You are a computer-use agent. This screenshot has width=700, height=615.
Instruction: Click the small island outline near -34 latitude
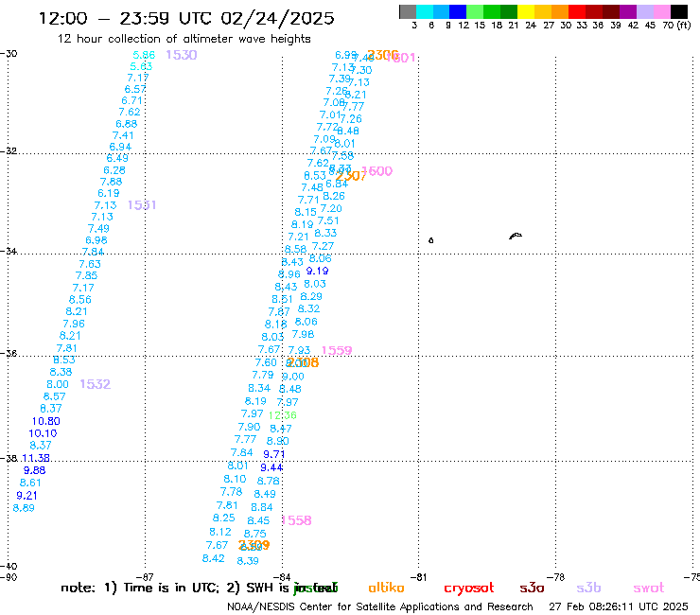[430, 240]
